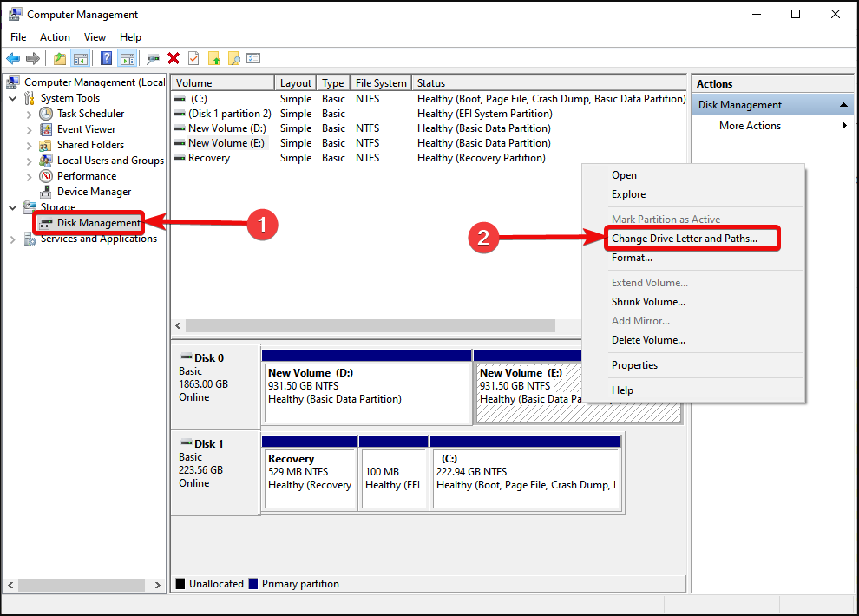
Task: Expand the Services and Applications node
Action: [13, 239]
